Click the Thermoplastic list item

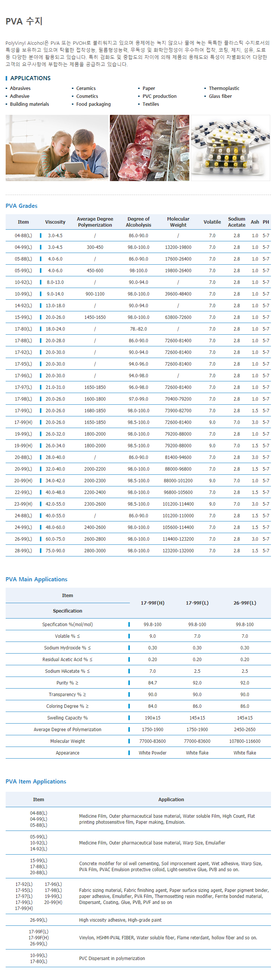tap(224, 88)
